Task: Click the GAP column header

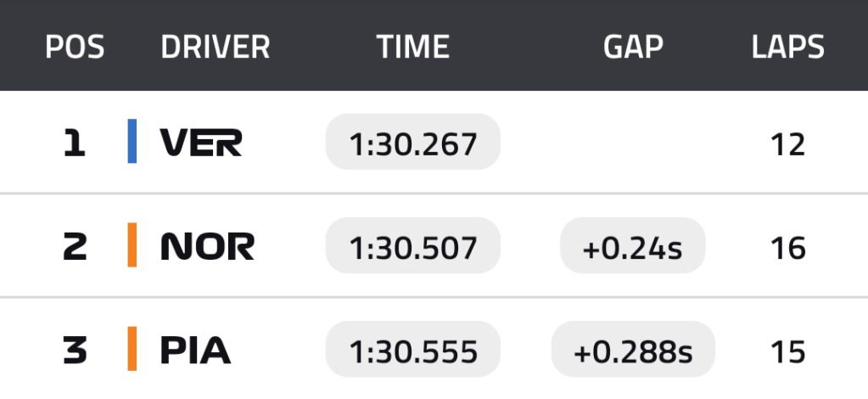Action: coord(633,48)
